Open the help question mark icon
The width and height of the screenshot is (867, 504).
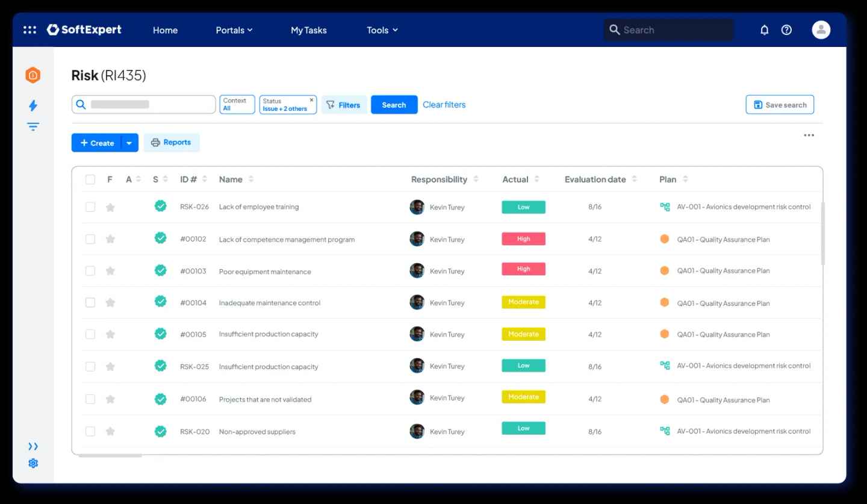[786, 30]
